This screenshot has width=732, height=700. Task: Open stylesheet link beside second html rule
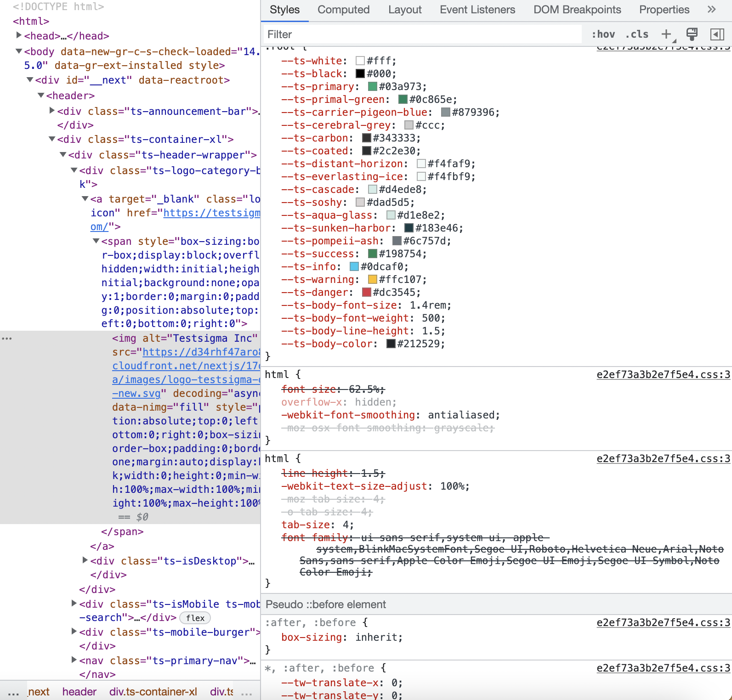pyautogui.click(x=663, y=459)
